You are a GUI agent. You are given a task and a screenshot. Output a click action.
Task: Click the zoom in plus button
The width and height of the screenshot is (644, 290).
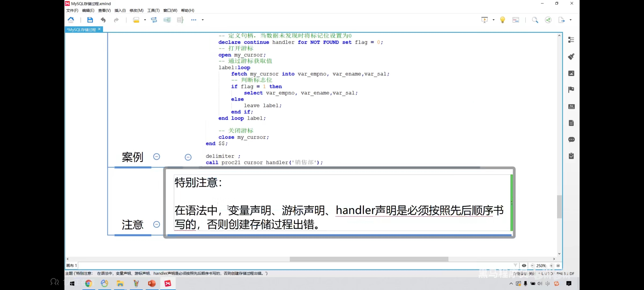point(551,265)
